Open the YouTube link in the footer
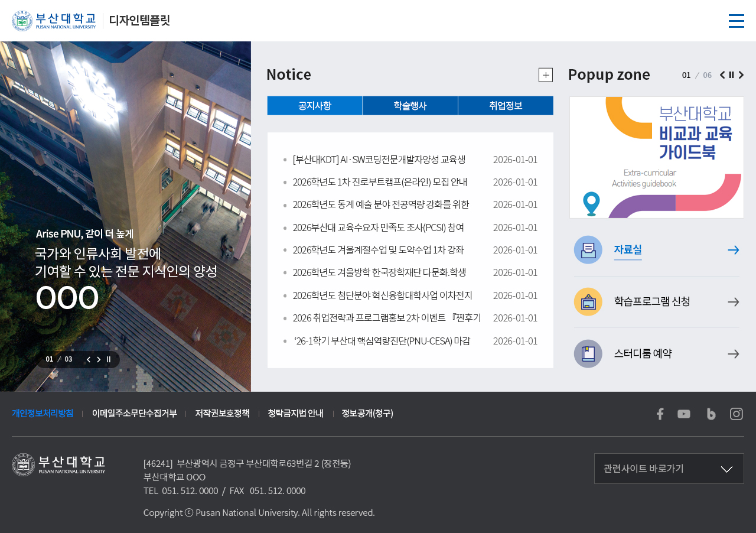Image resolution: width=756 pixels, height=533 pixels. [684, 414]
